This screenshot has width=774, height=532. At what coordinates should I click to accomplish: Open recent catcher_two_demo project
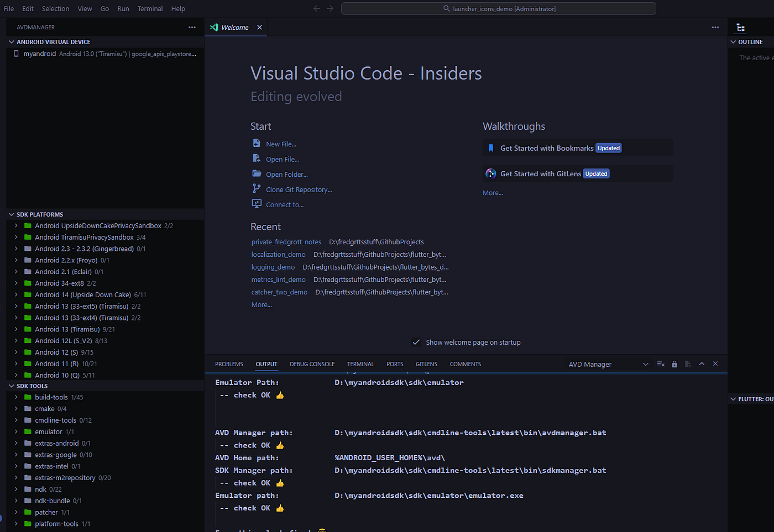coord(279,292)
